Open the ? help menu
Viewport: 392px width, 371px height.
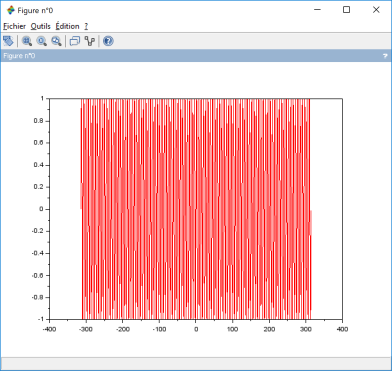[86, 26]
